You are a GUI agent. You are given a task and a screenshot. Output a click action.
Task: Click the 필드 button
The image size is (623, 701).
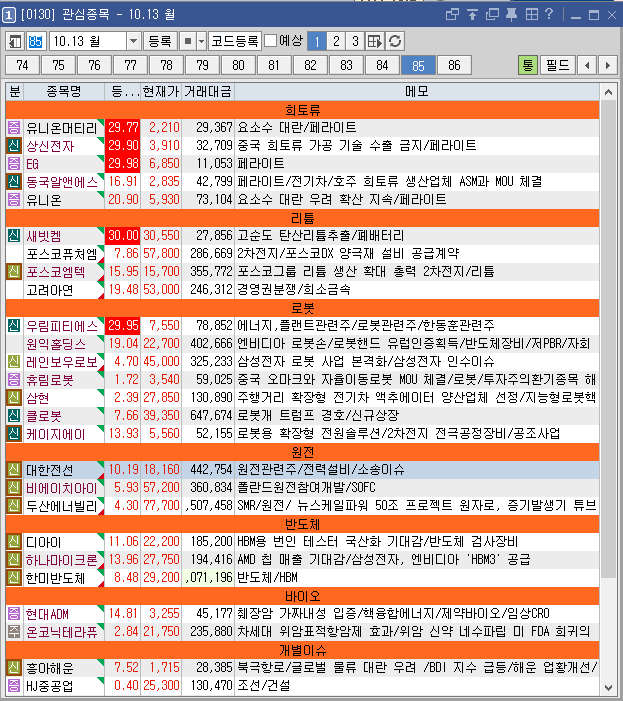pyautogui.click(x=557, y=65)
